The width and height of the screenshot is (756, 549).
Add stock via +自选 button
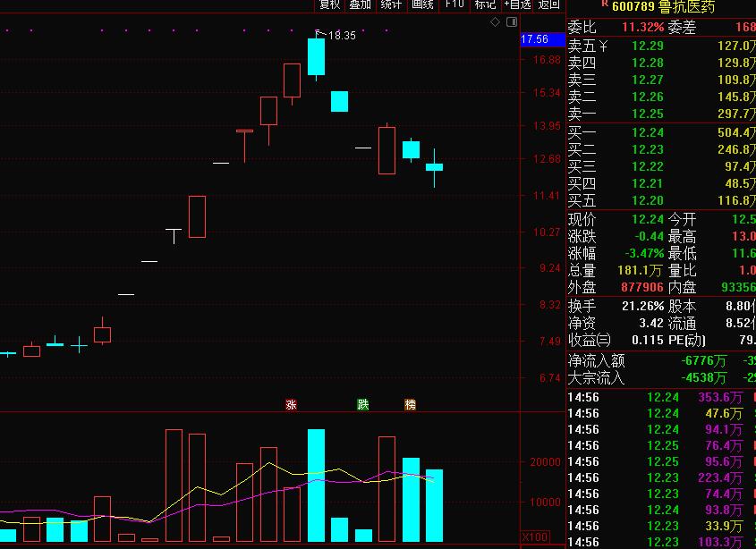(x=517, y=4)
